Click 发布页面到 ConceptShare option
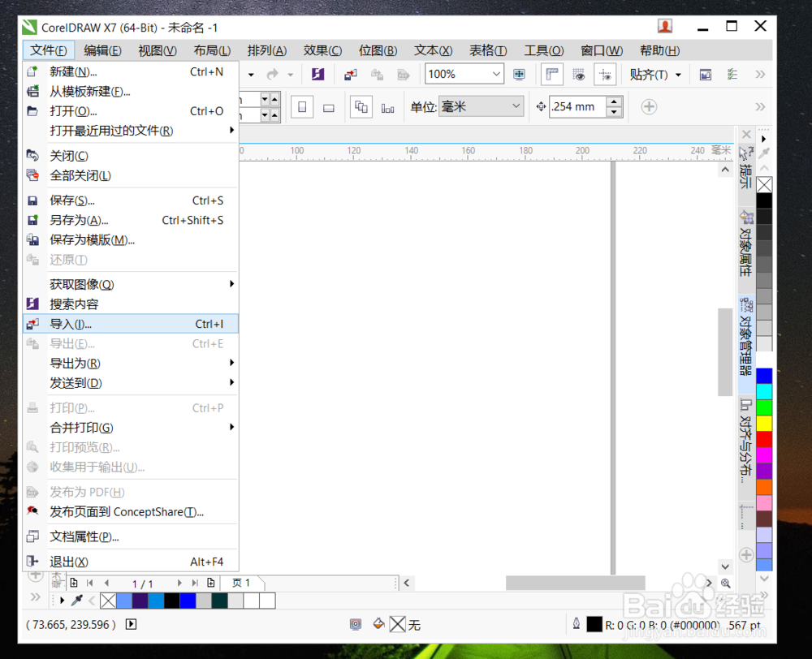 [x=114, y=511]
